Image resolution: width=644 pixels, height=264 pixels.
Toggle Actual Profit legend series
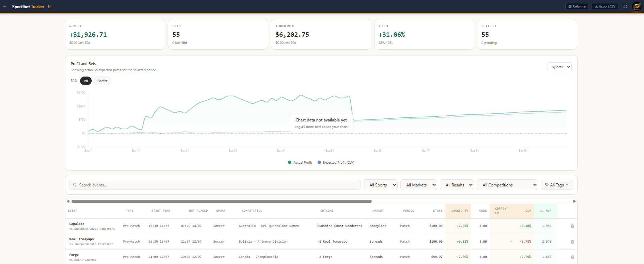click(300, 163)
